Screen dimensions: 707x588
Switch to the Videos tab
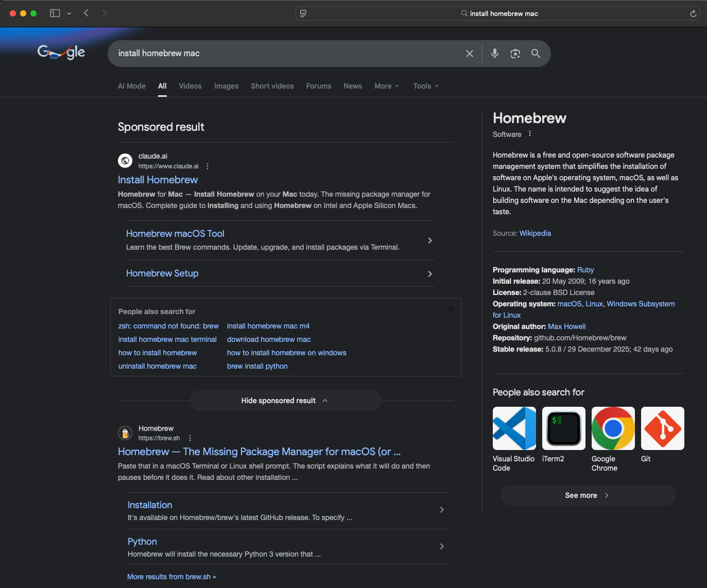[190, 86]
